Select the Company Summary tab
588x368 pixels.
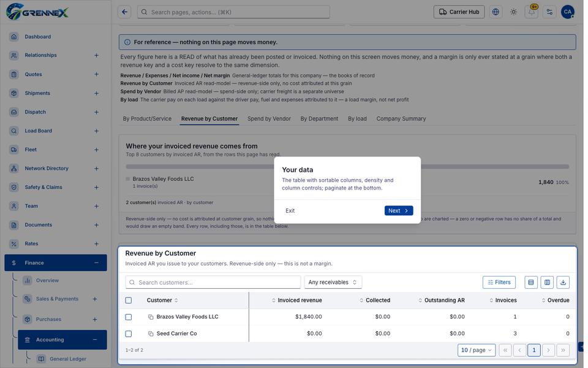point(401,118)
